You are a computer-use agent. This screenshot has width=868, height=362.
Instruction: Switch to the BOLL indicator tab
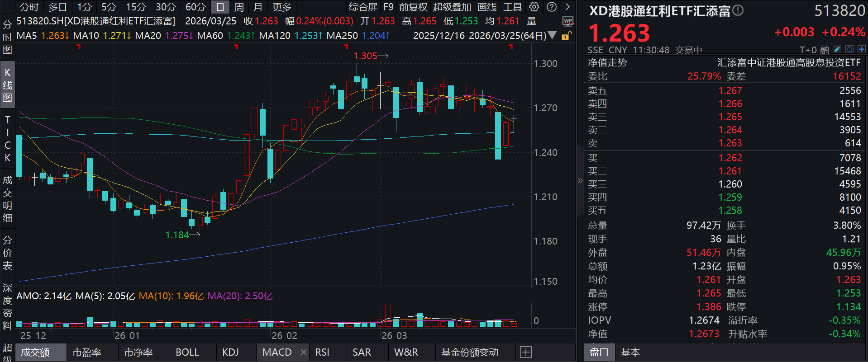[x=187, y=352]
